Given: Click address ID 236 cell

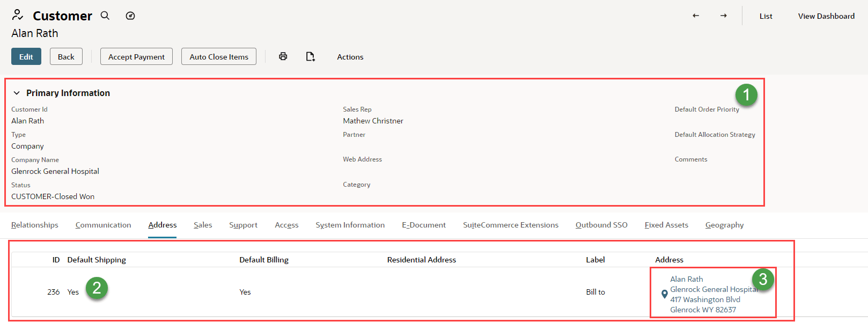Looking at the screenshot, I should pyautogui.click(x=54, y=292).
